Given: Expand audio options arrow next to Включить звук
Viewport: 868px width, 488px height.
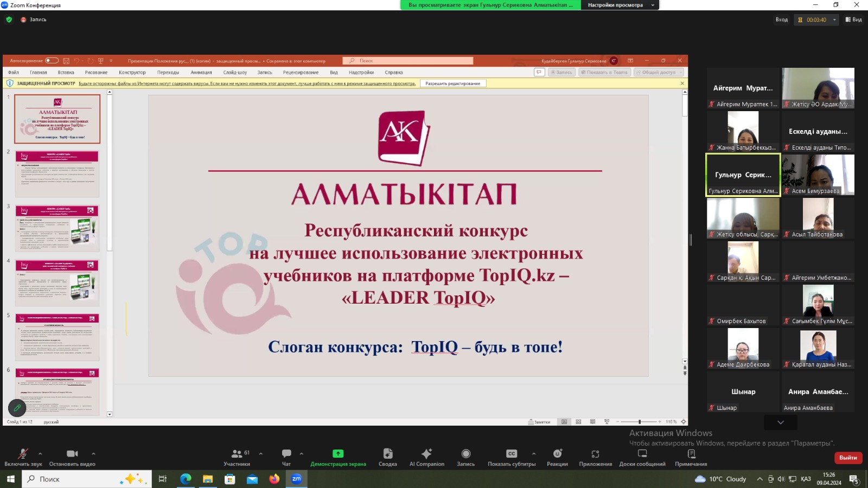Looking at the screenshot, I should [40, 454].
